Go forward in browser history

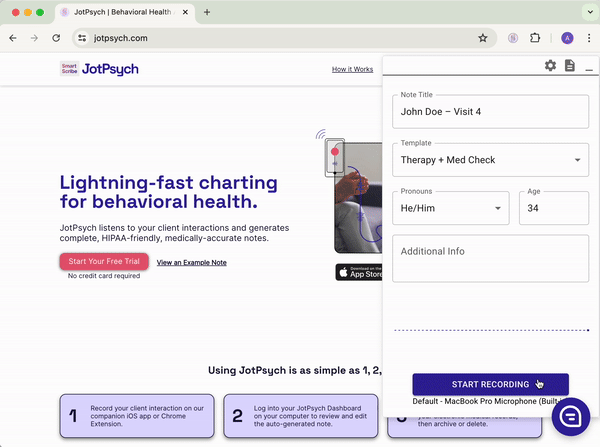coord(34,38)
